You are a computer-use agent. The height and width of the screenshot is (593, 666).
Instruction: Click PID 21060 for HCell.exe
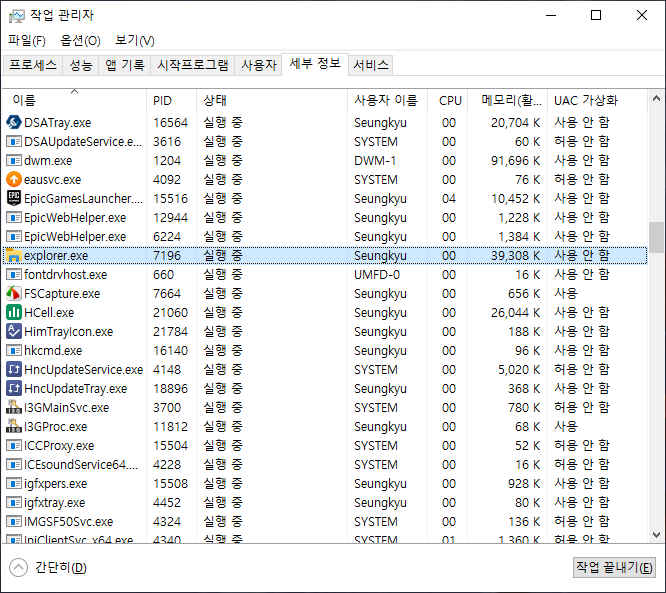[x=170, y=313]
